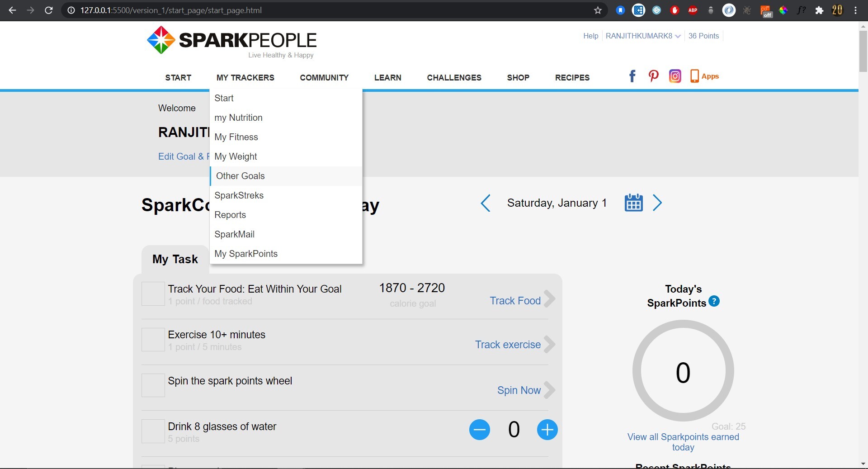Click the fx extension icon
868x469 pixels.
click(801, 10)
